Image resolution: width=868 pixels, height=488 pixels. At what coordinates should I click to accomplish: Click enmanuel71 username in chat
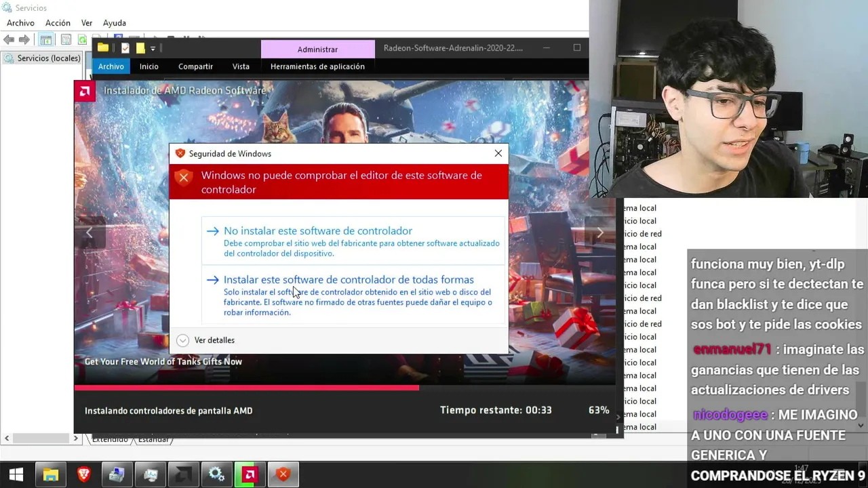pos(732,350)
